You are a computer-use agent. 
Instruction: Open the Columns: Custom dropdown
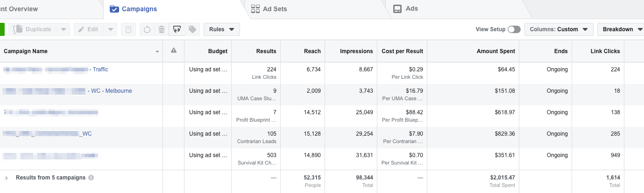click(x=559, y=29)
